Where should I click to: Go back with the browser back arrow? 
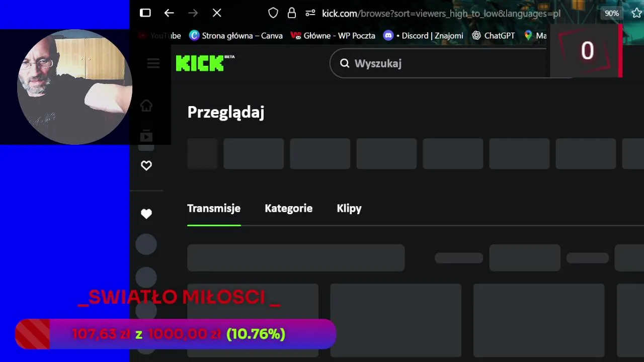tap(169, 13)
